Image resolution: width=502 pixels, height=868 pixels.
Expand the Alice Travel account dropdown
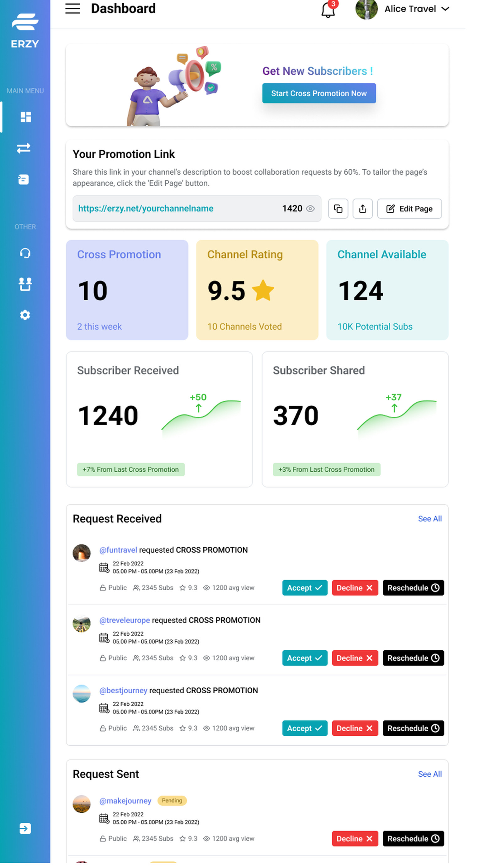coord(445,8)
